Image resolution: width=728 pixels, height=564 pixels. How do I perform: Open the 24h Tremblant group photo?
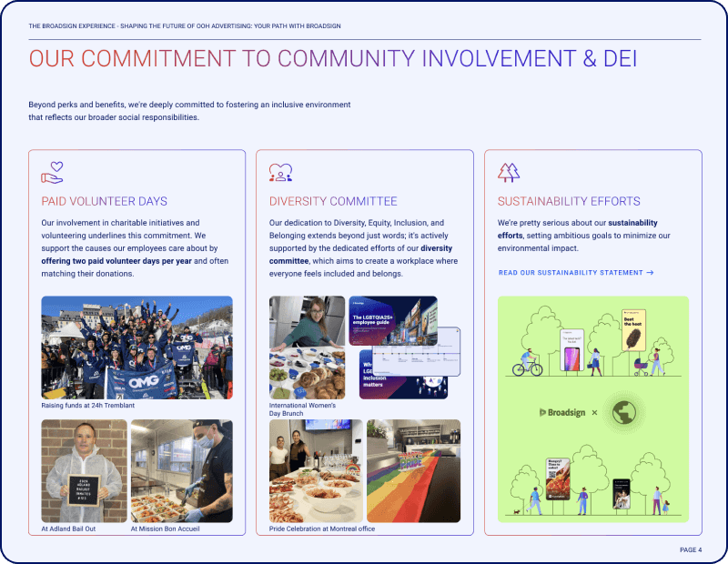click(x=136, y=347)
